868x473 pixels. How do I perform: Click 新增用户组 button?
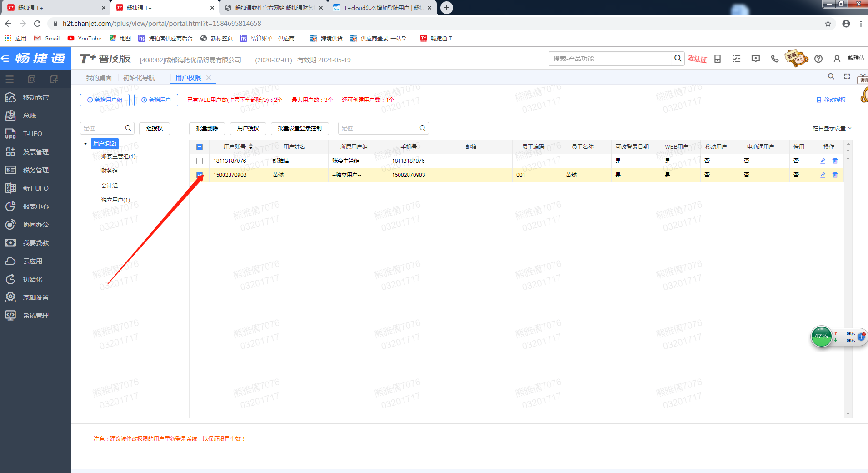pos(105,100)
